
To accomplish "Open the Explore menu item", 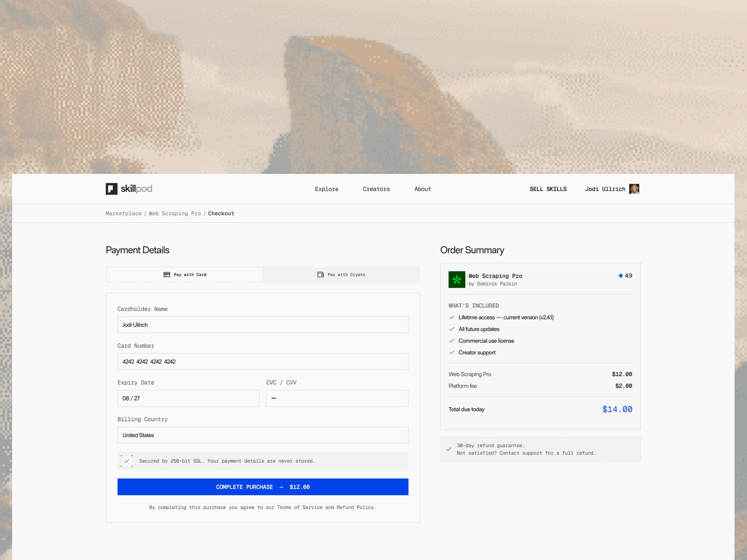I will click(327, 189).
